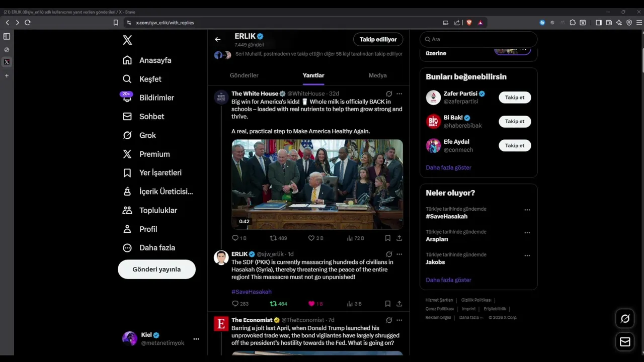Click The Economist avatar
644x362 pixels.
click(221, 323)
